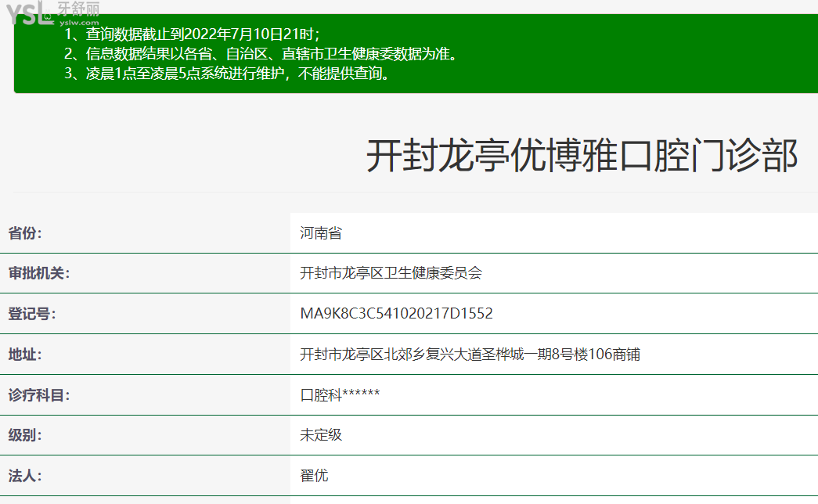Click the notice line 查询数据截止到2022年7月10日21时

(x=192, y=34)
